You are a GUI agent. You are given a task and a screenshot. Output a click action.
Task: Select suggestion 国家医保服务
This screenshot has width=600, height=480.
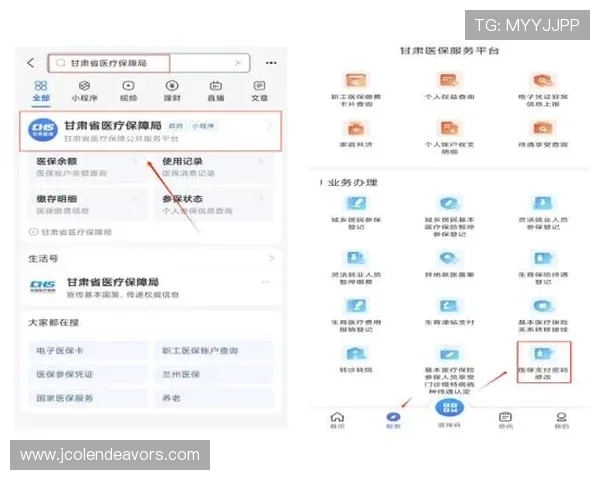[88, 398]
